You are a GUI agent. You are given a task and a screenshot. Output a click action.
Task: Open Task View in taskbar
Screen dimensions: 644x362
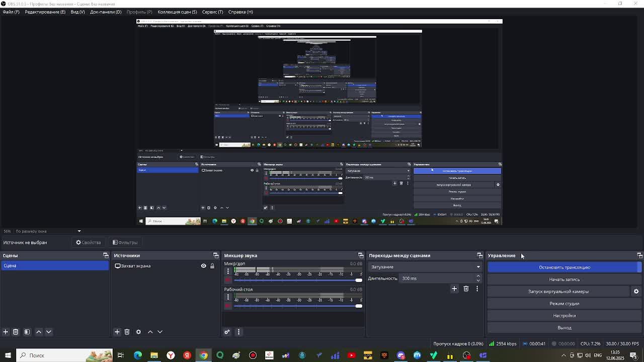(x=121, y=355)
